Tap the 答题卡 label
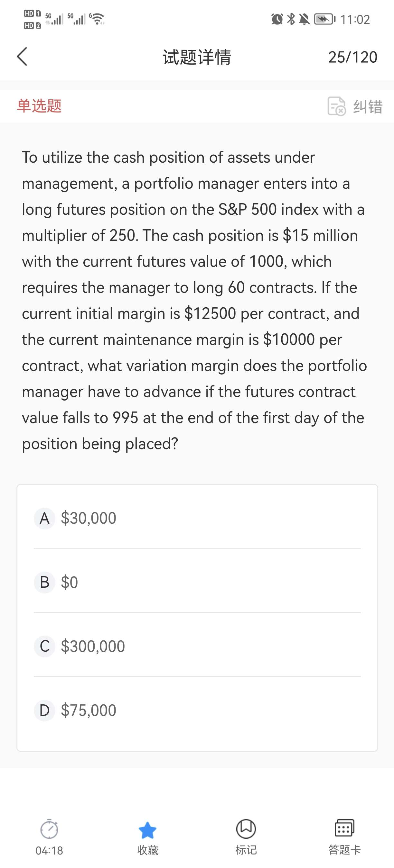 pos(344,850)
